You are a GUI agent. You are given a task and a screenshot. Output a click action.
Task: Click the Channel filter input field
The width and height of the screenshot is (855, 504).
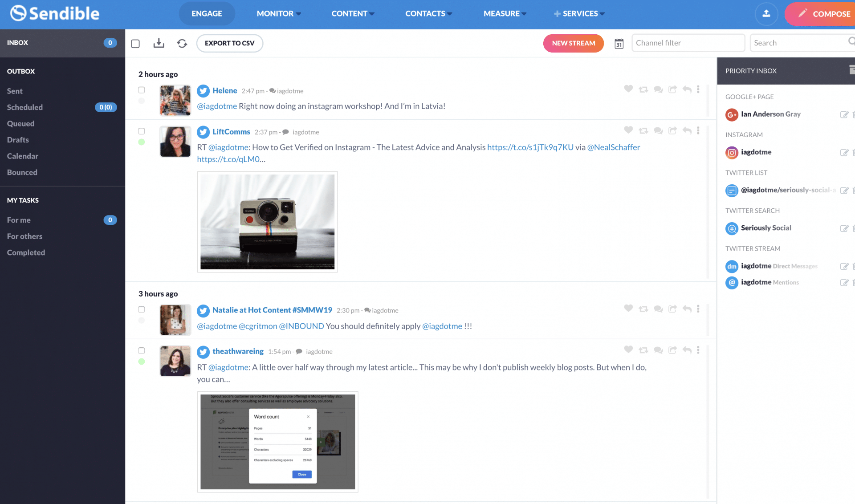689,43
